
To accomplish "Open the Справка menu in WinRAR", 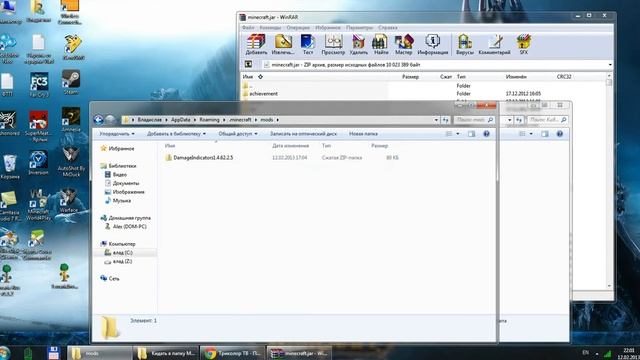I will coord(388,28).
